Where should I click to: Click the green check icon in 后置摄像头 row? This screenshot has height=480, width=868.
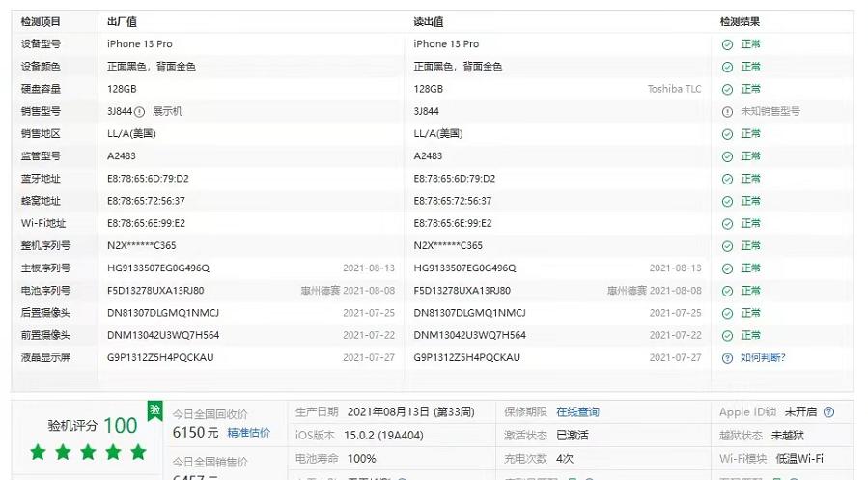point(727,313)
